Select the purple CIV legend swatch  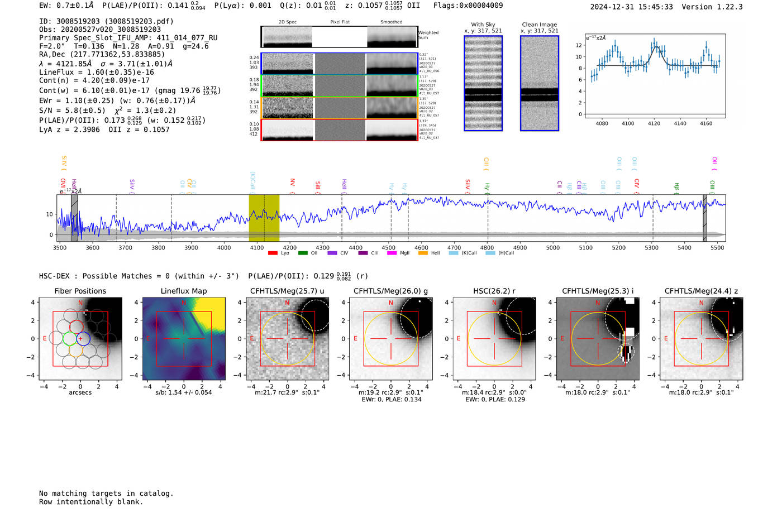[332, 253]
